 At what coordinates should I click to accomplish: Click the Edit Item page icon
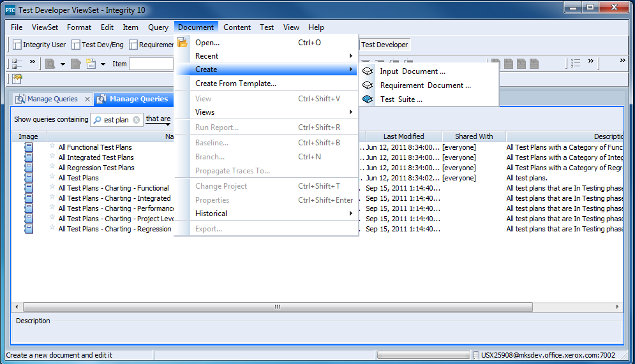(76, 64)
